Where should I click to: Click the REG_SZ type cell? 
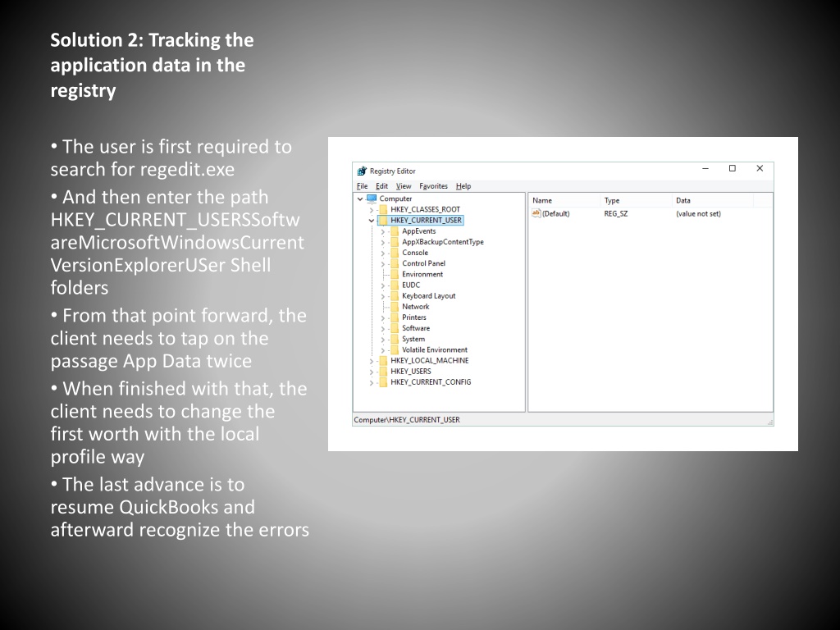click(x=615, y=214)
